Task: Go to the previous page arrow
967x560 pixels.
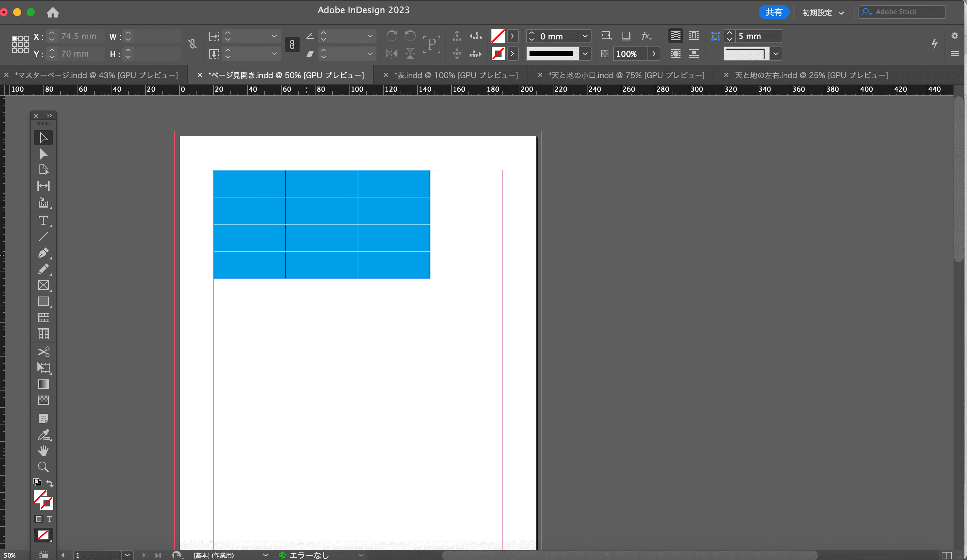Action: tap(63, 555)
